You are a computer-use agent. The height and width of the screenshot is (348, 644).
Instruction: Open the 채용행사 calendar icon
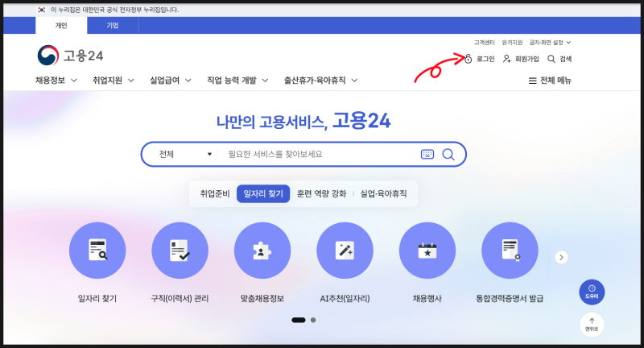427,251
